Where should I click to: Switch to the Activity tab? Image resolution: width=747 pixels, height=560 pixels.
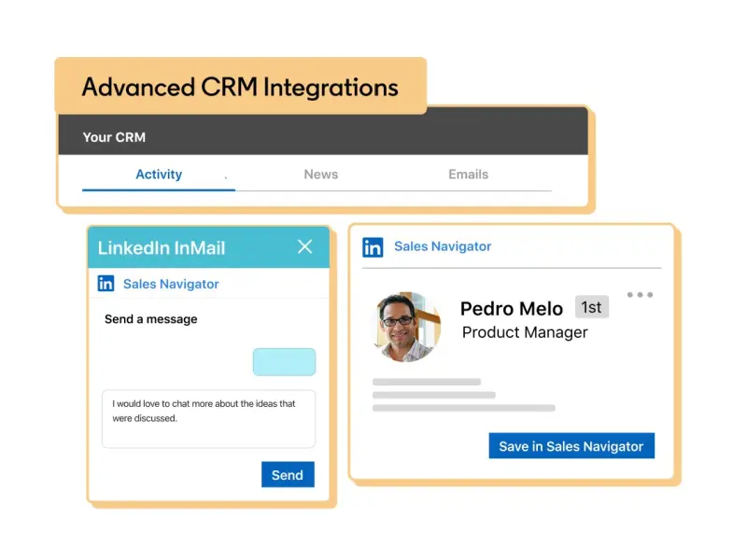point(159,175)
